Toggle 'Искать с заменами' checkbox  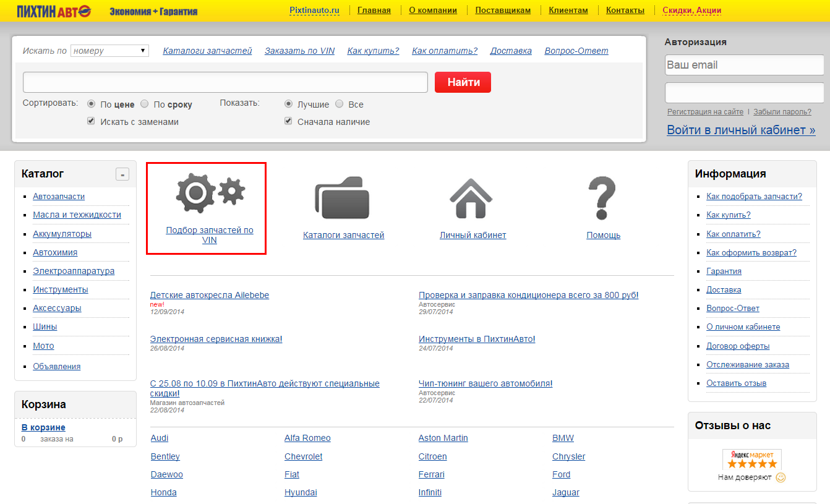pos(92,121)
